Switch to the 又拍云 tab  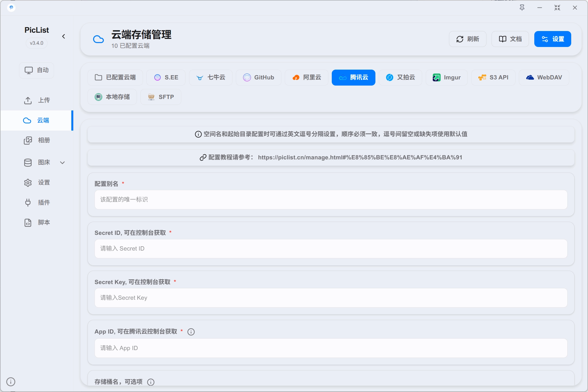[x=400, y=77]
